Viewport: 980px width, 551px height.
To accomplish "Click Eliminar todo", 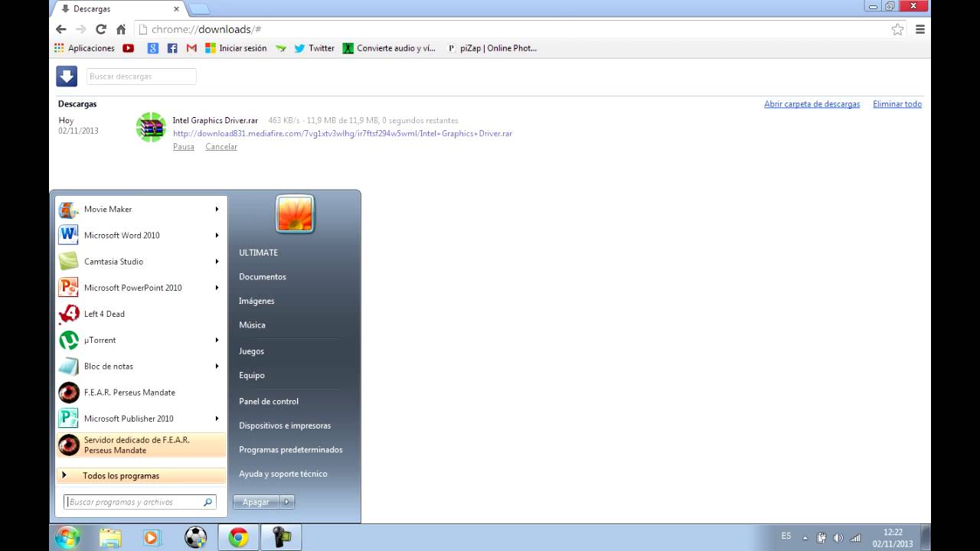I will (897, 104).
